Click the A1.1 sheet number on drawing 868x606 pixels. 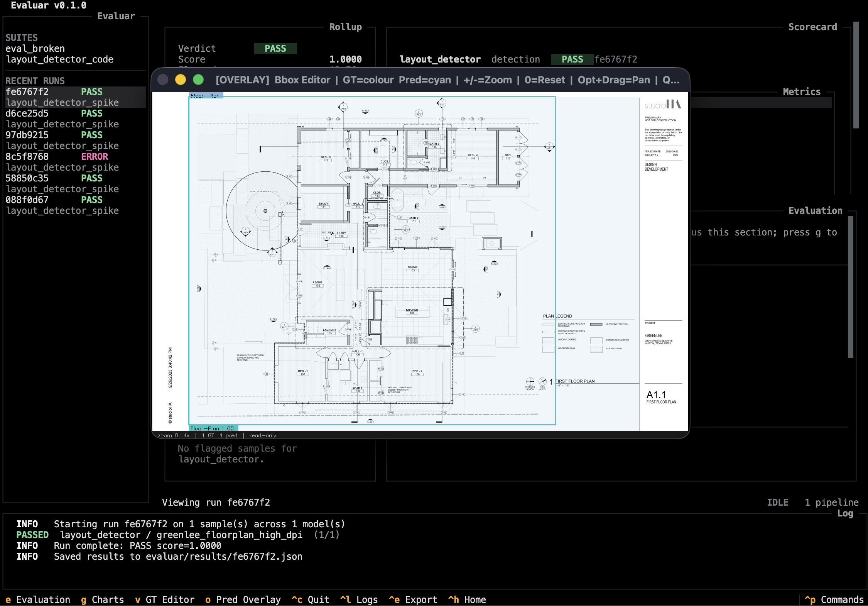click(x=656, y=394)
